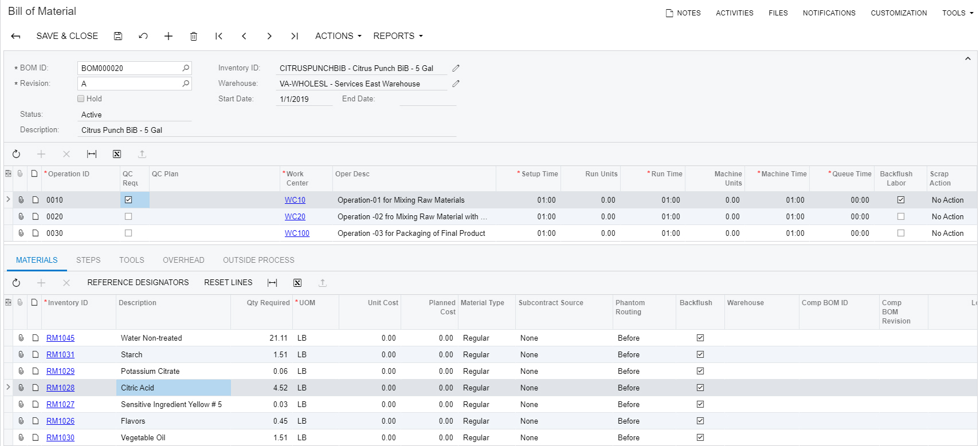Switch to Steps tab
This screenshot has height=446, width=980.
tap(88, 260)
